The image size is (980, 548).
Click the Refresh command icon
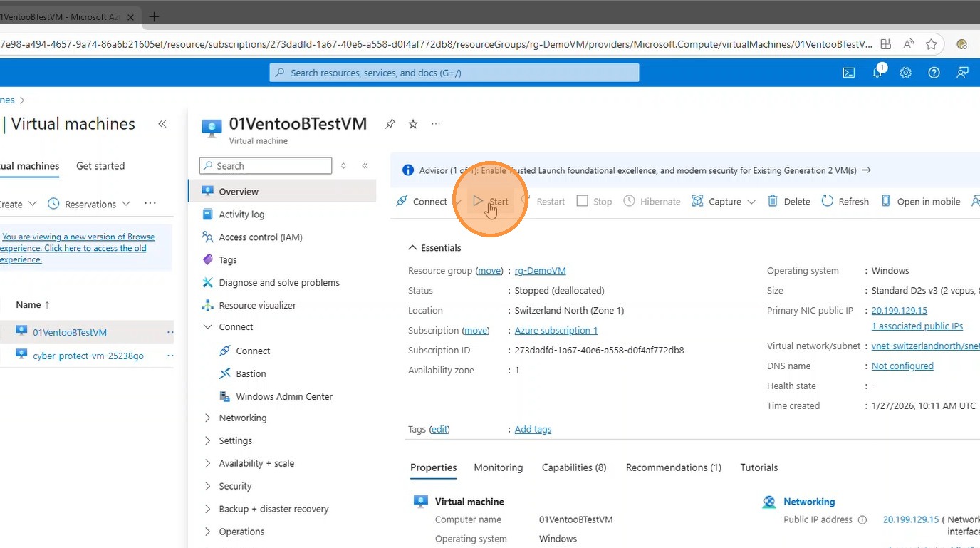pos(845,202)
